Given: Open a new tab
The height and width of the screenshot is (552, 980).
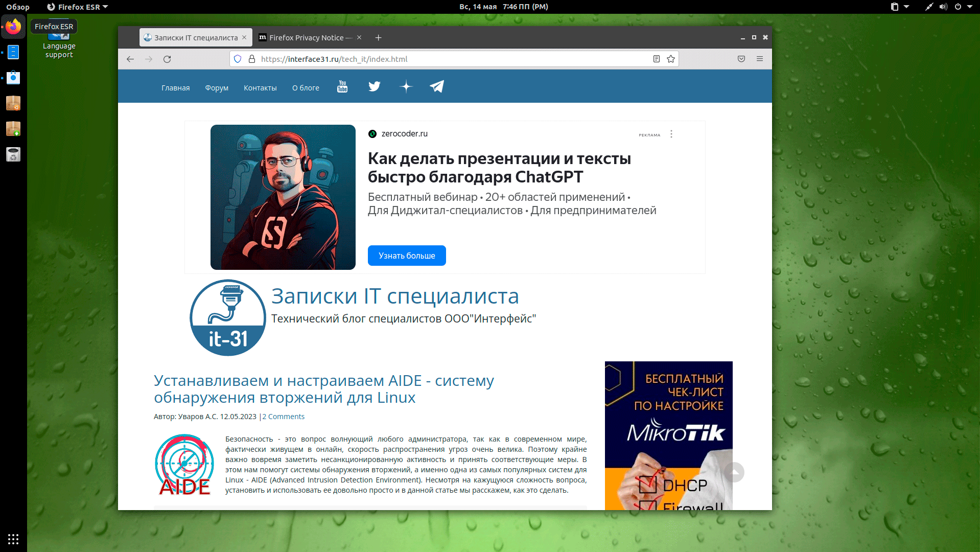Looking at the screenshot, I should (x=378, y=38).
